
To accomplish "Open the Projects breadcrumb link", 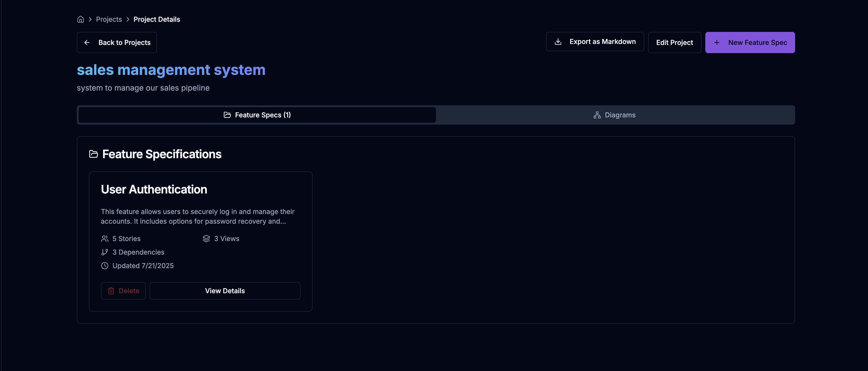I will tap(109, 19).
